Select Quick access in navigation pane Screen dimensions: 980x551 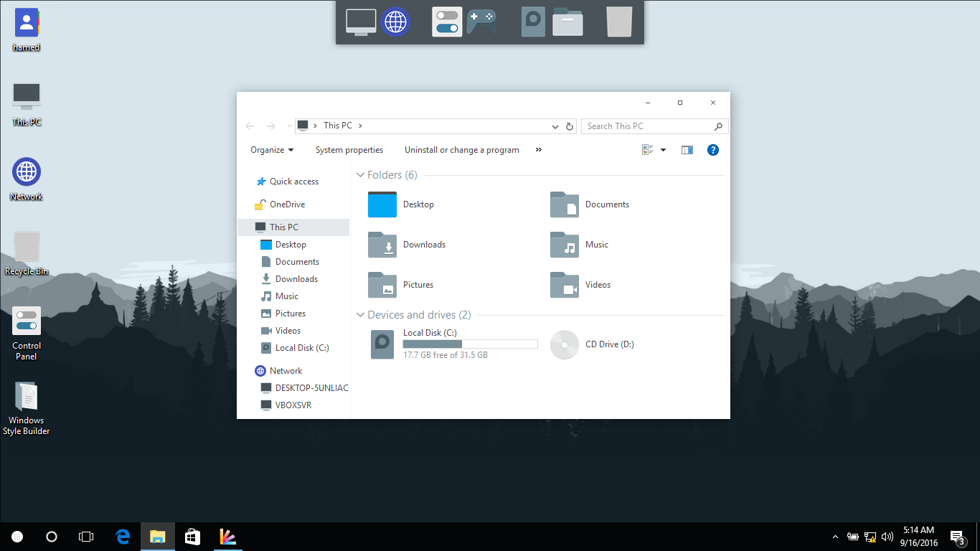pyautogui.click(x=293, y=182)
